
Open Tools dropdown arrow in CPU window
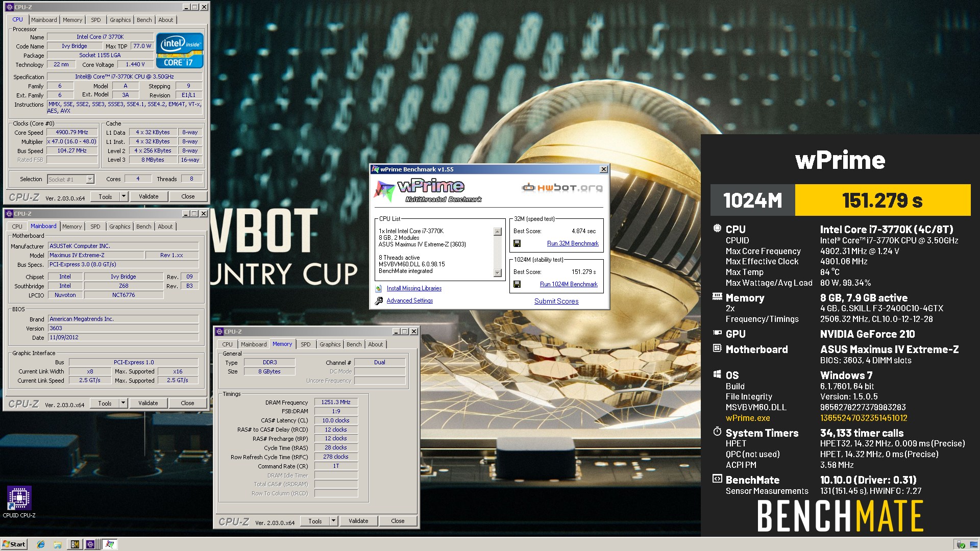point(124,196)
